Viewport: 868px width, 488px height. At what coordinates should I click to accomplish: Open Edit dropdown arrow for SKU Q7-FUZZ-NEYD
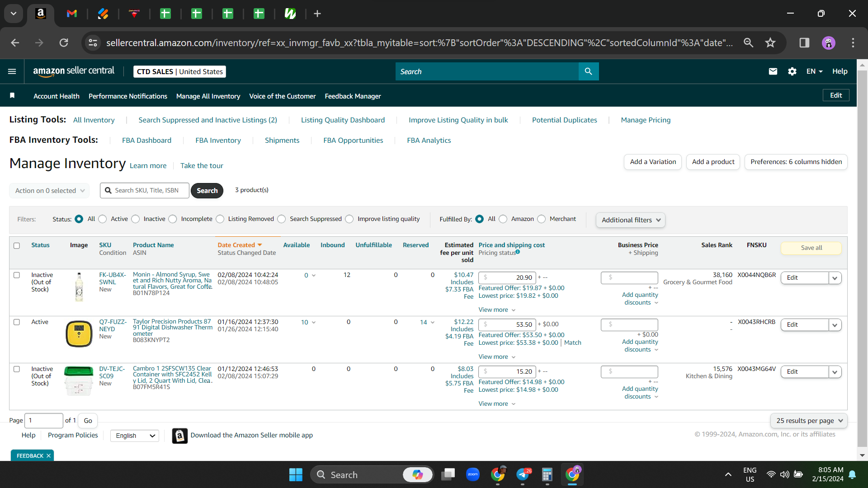pos(835,325)
